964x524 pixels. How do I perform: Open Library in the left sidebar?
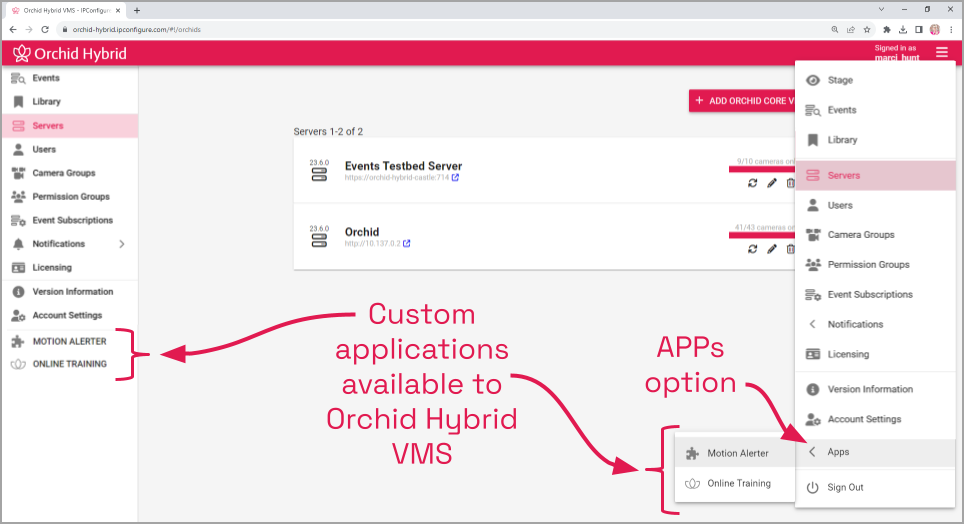[x=69, y=101]
